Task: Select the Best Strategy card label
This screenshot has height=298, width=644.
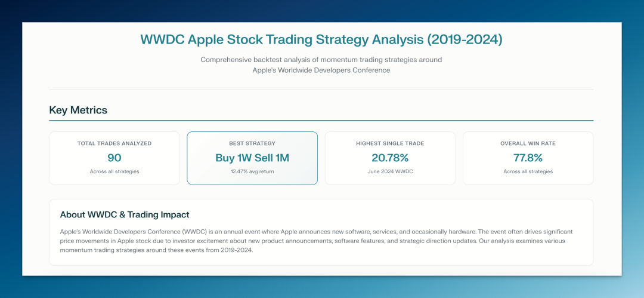Action: 252,143
